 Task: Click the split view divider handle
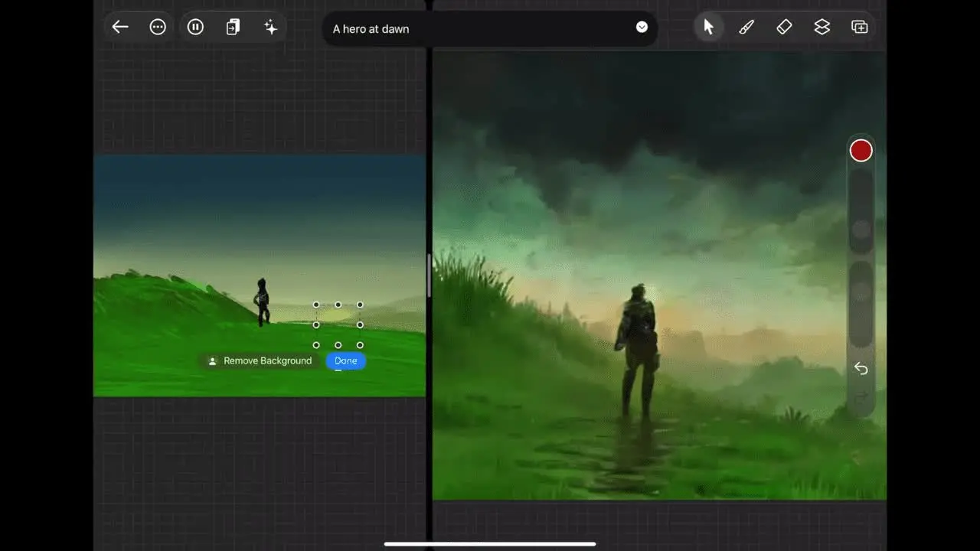(x=429, y=275)
